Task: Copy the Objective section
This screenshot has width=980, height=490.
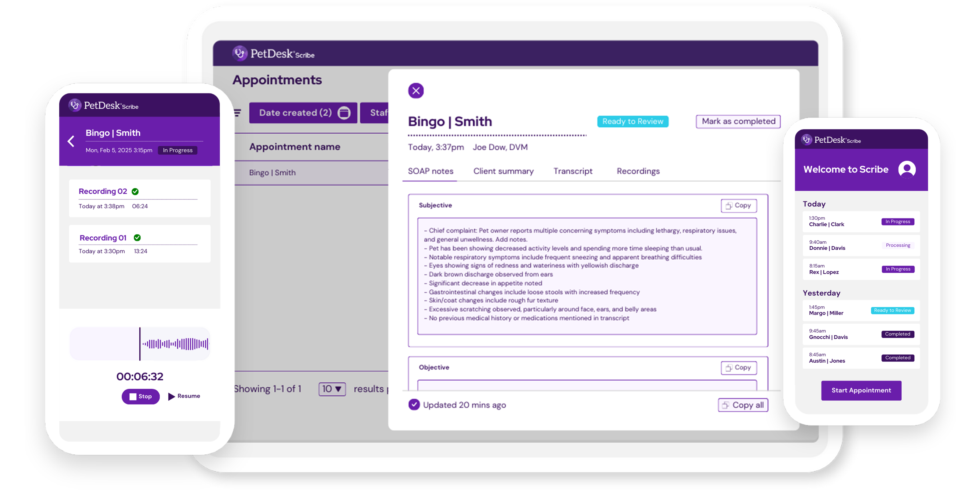Action: click(739, 367)
